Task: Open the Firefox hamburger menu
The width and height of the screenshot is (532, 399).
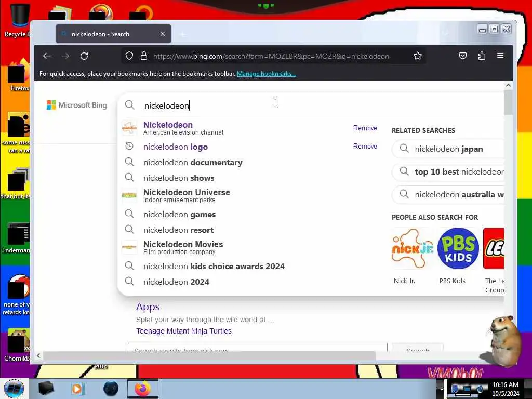Action: click(x=500, y=55)
